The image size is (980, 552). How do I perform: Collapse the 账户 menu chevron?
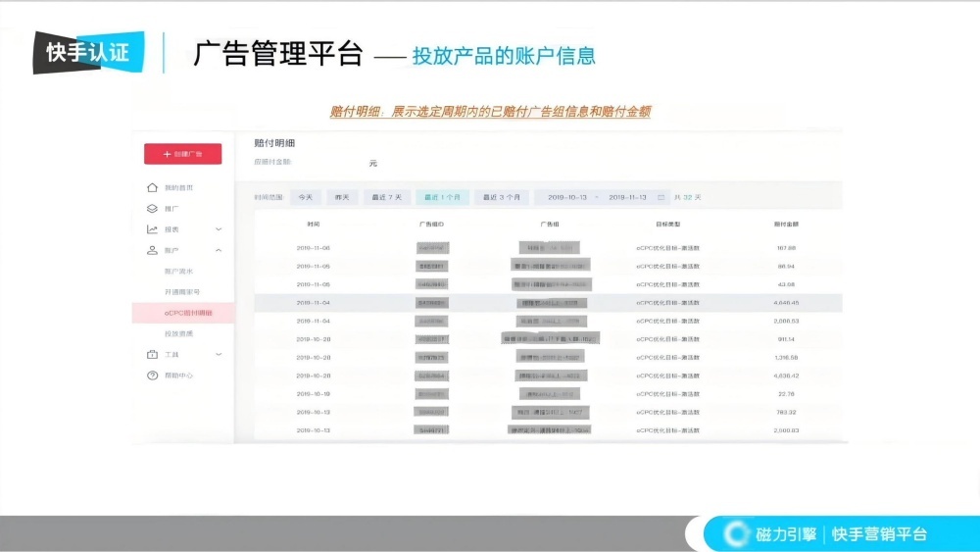click(219, 250)
